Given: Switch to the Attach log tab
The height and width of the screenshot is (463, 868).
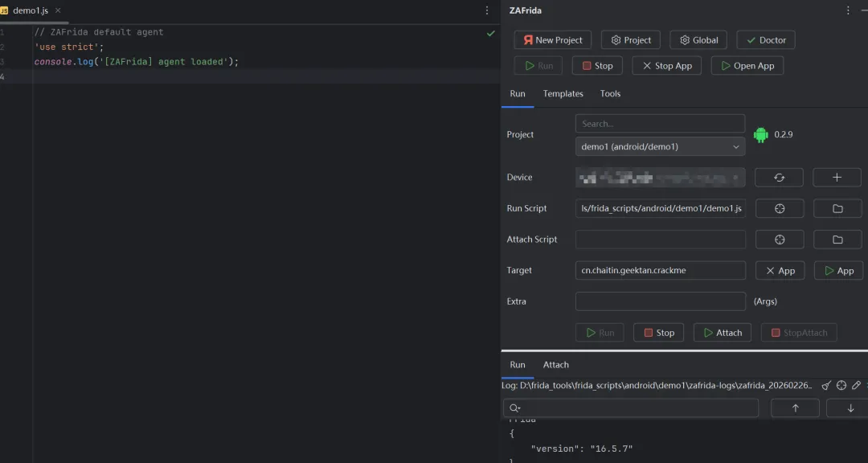Looking at the screenshot, I should (x=555, y=365).
